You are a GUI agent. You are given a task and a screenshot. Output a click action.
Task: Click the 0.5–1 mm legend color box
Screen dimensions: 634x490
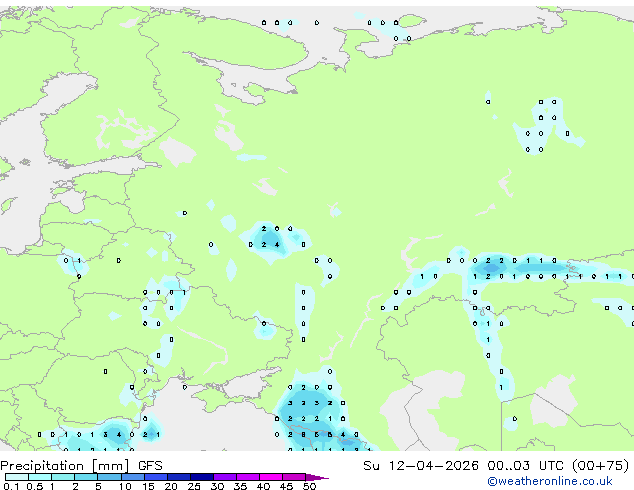point(40,477)
